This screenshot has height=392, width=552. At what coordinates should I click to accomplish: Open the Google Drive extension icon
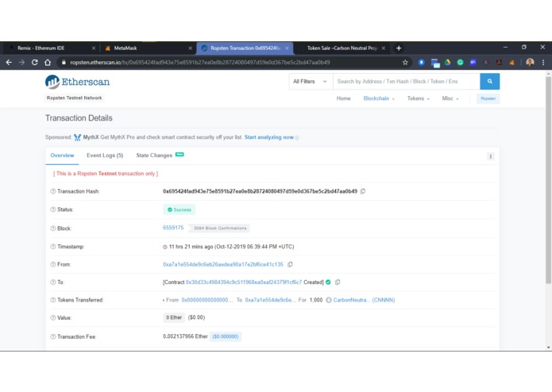(x=447, y=62)
